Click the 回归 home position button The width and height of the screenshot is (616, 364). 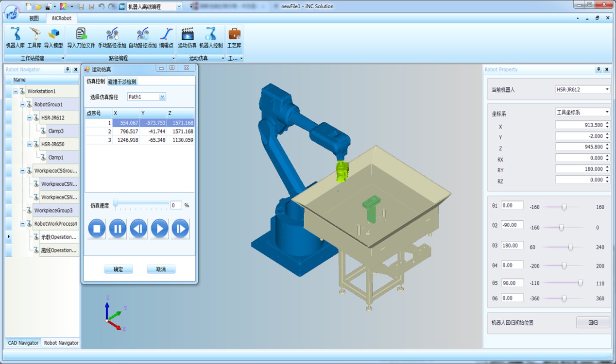coord(593,322)
